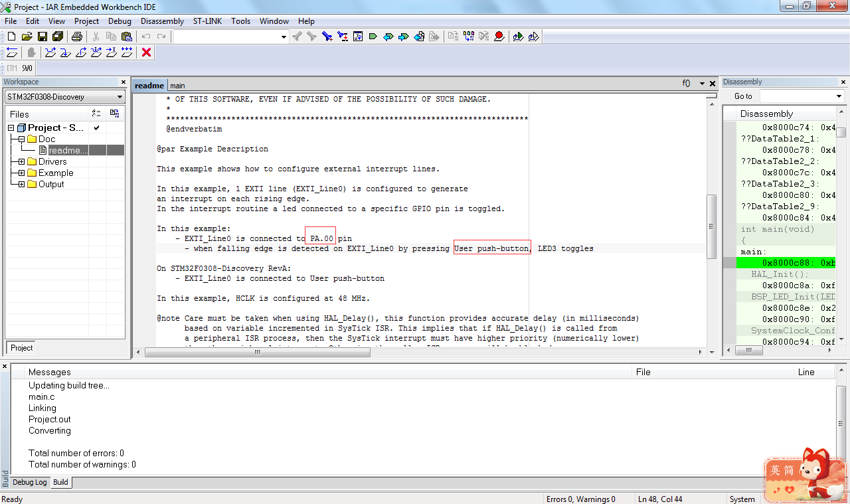Select the Example folder in Workspace

[56, 173]
